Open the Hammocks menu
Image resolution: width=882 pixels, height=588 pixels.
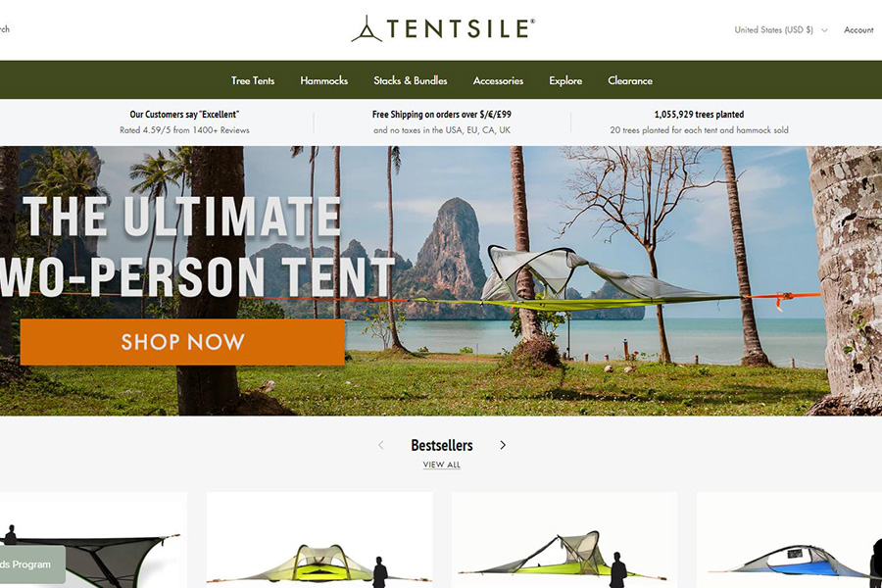[324, 80]
